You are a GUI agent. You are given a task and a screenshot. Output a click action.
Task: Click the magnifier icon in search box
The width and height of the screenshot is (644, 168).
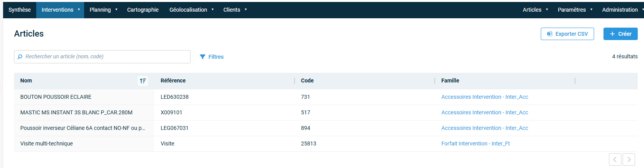point(20,57)
